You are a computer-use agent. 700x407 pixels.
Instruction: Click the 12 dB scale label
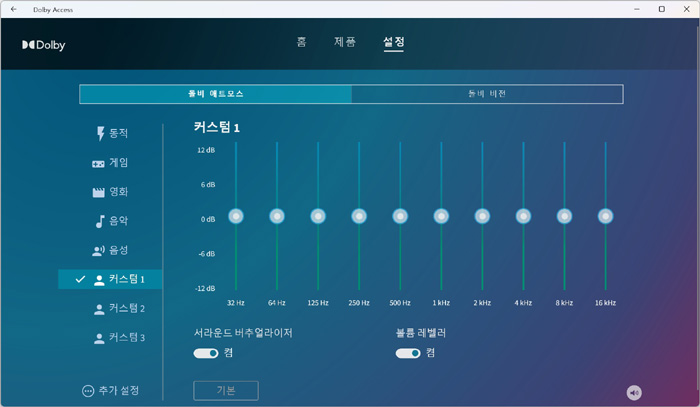206,150
